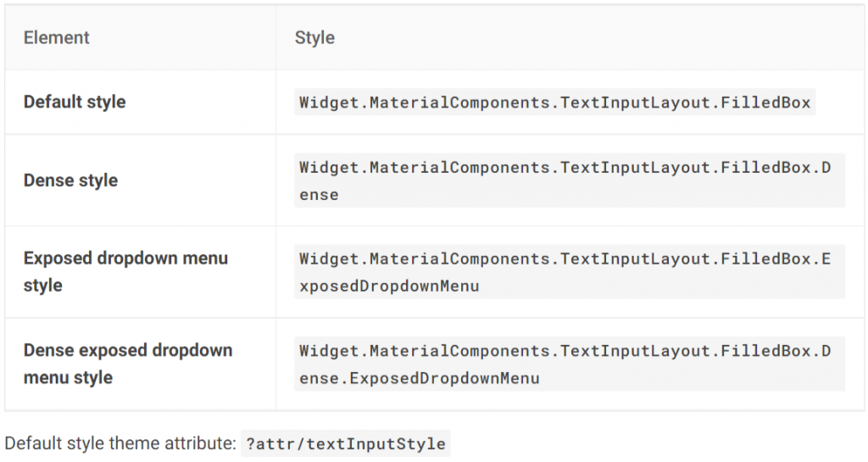Click "FilledBox" ending the Default style code
This screenshot has width=868, height=462.
pyautogui.click(x=765, y=103)
